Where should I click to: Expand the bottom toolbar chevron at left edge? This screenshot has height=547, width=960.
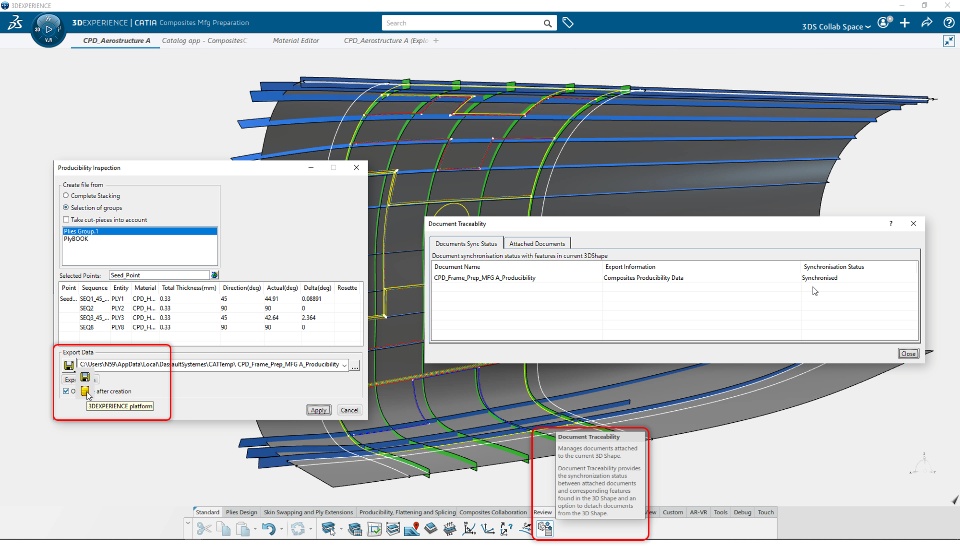(x=187, y=524)
